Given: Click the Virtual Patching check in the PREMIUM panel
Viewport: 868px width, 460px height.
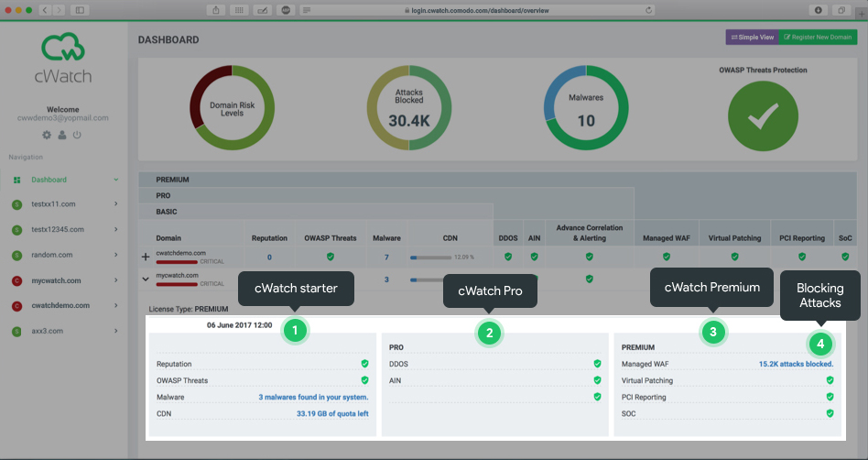Looking at the screenshot, I should [830, 380].
